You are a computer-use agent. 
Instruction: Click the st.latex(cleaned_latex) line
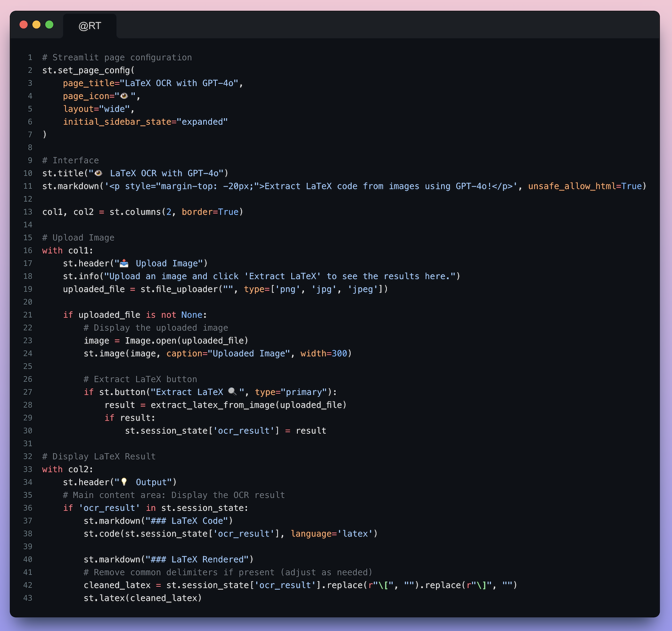point(142,598)
